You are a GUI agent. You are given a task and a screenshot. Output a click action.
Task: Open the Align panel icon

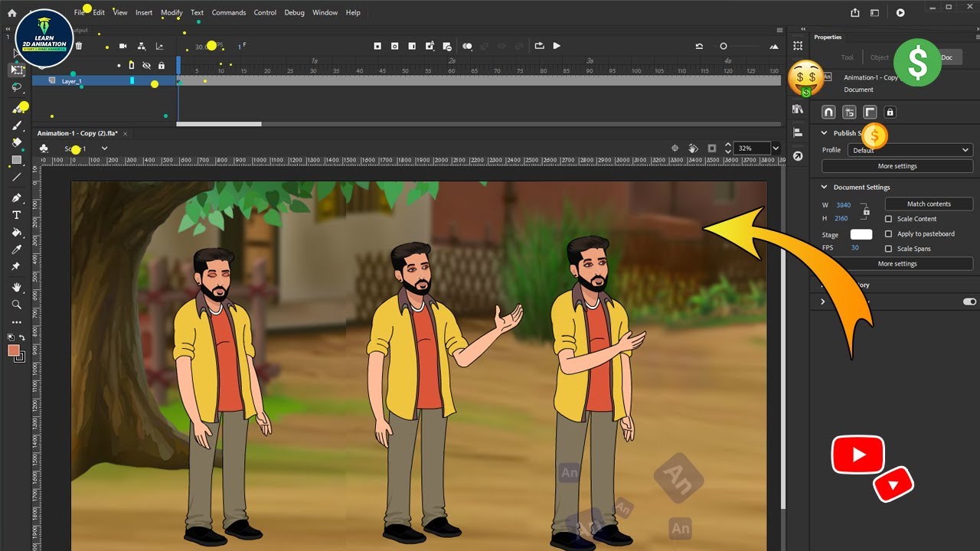coord(798,132)
